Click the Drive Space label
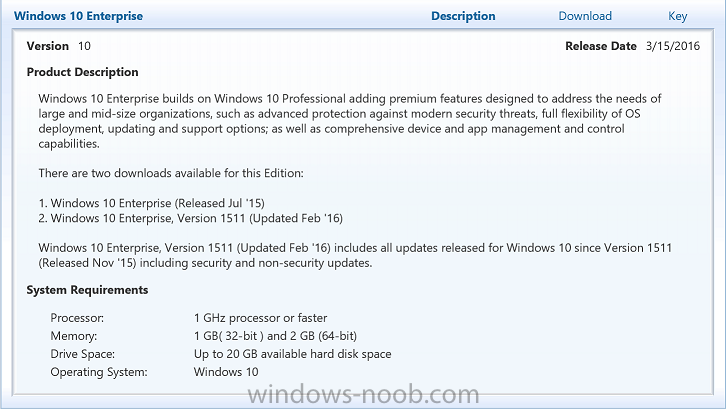726x409 pixels. pyautogui.click(x=82, y=354)
